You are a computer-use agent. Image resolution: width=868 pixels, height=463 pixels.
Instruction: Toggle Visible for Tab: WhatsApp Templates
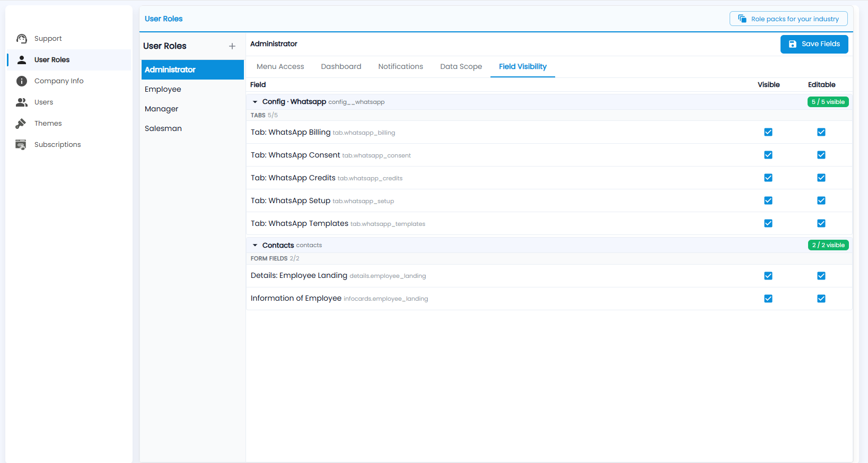tap(768, 223)
